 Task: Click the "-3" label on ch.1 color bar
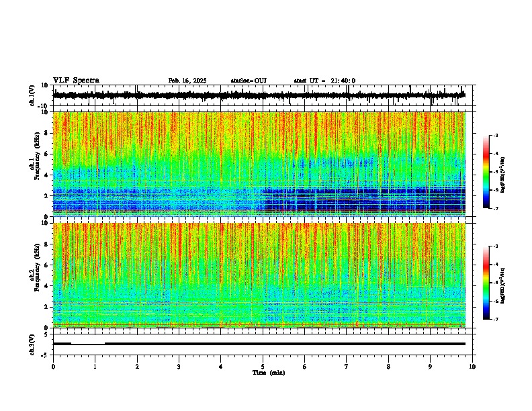(x=495, y=136)
